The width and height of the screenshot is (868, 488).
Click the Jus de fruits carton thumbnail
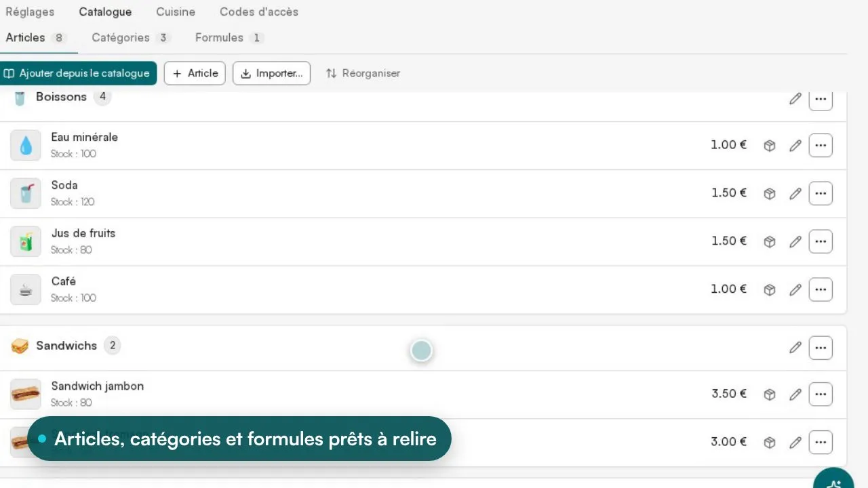(x=26, y=242)
